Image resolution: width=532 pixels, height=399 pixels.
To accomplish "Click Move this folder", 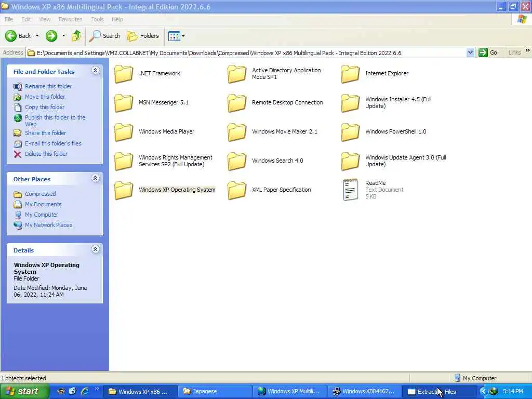I will point(45,97).
